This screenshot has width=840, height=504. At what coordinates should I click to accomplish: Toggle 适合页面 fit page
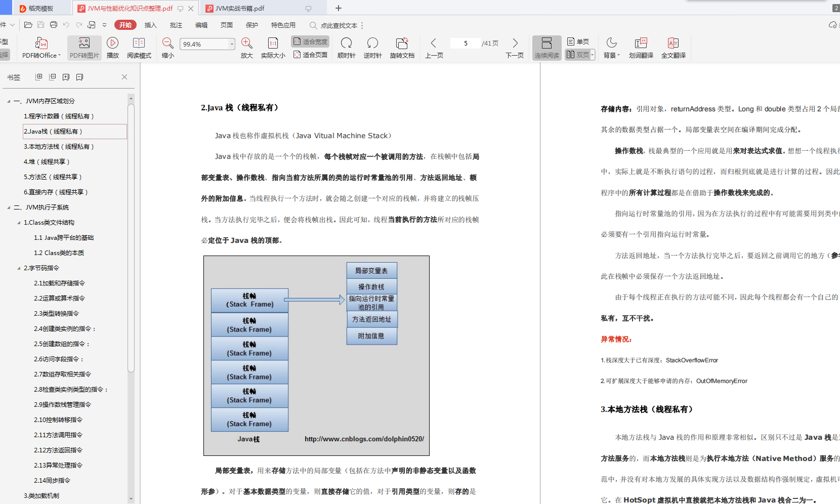(x=310, y=55)
